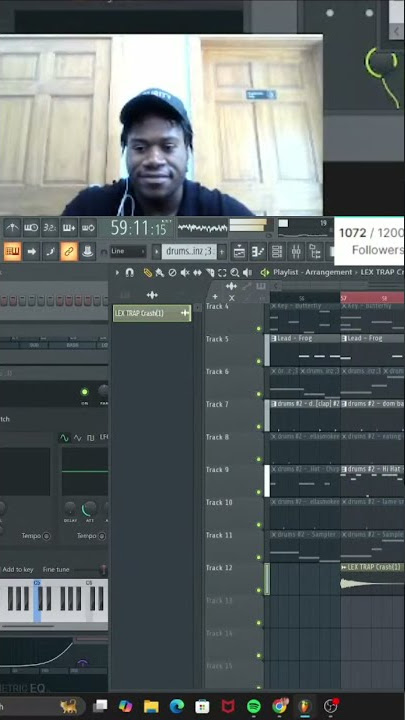The image size is (405, 720).
Task: Mute Track 12 with green dot
Action: tap(259, 590)
